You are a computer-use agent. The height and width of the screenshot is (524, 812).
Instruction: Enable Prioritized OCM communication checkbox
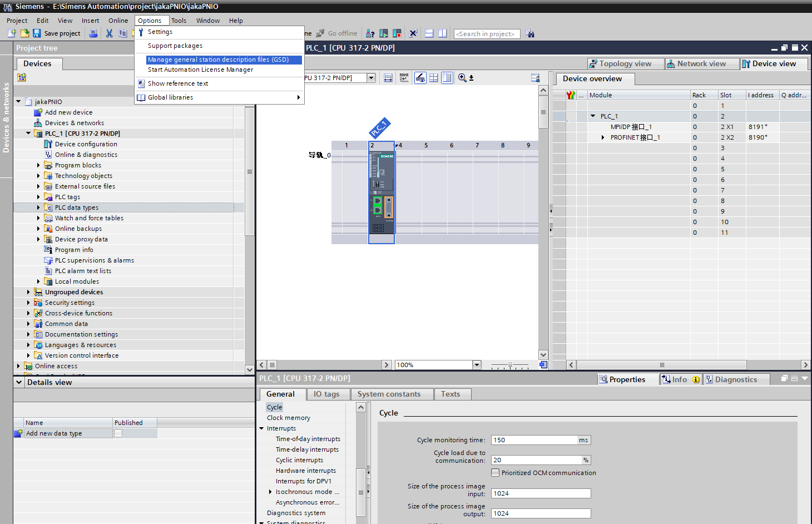pos(495,473)
